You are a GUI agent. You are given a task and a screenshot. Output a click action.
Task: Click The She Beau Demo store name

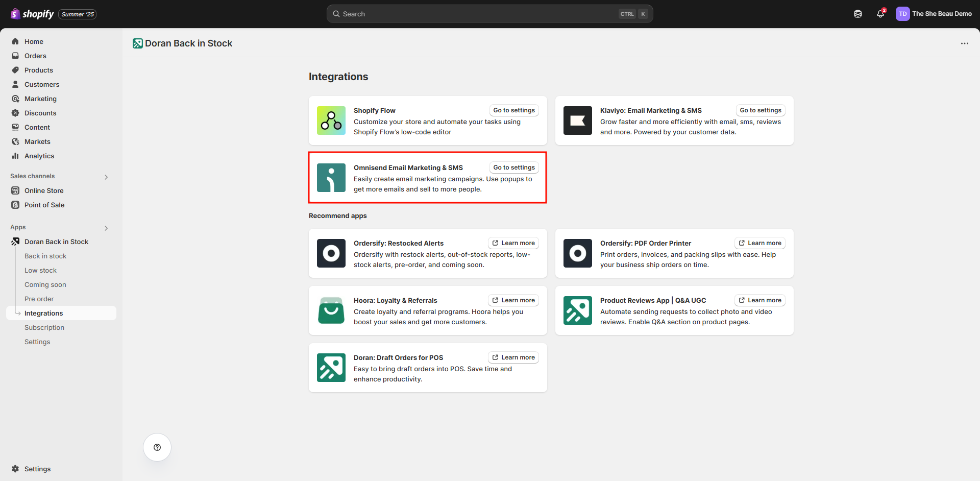(942, 14)
